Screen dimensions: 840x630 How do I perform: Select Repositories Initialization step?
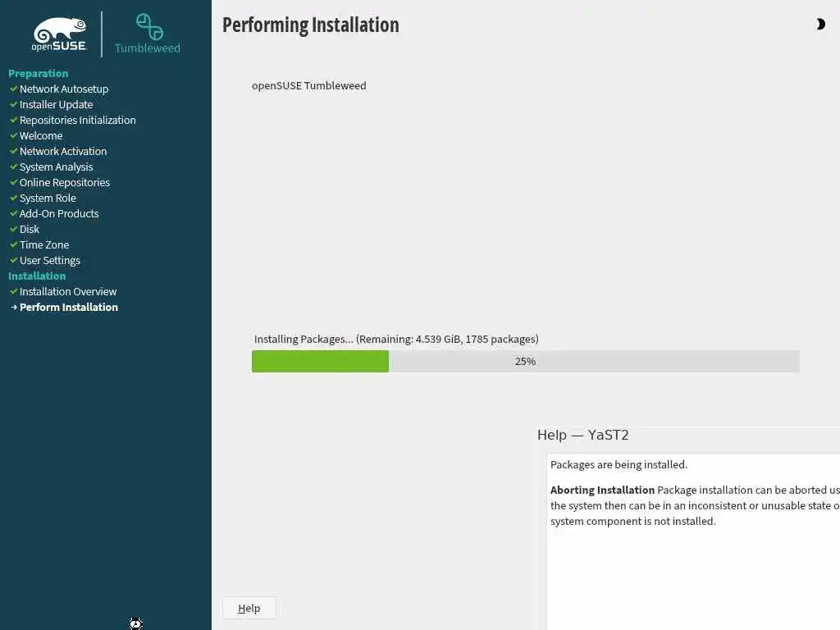[78, 120]
